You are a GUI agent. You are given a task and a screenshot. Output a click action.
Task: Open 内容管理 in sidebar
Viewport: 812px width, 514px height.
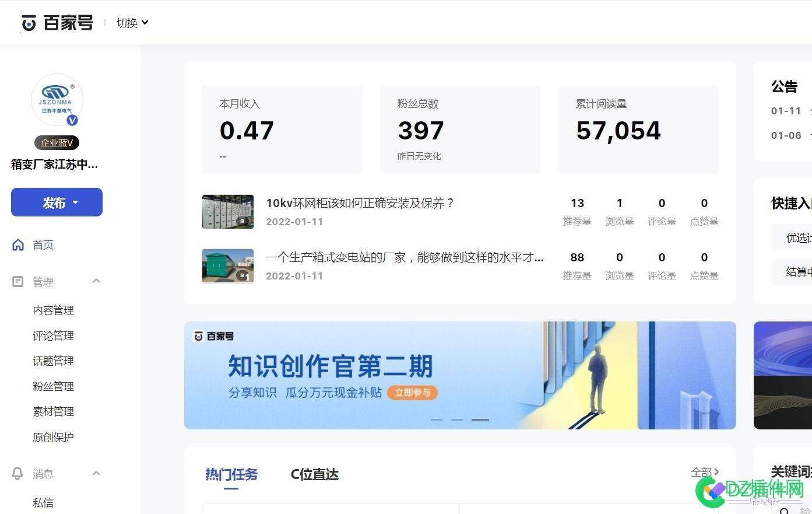pos(53,310)
